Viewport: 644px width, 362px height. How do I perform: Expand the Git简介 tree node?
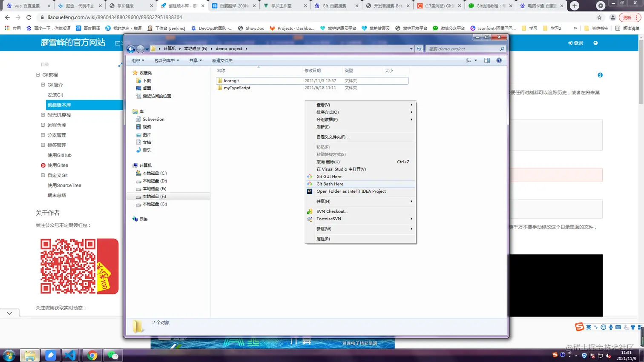43,85
